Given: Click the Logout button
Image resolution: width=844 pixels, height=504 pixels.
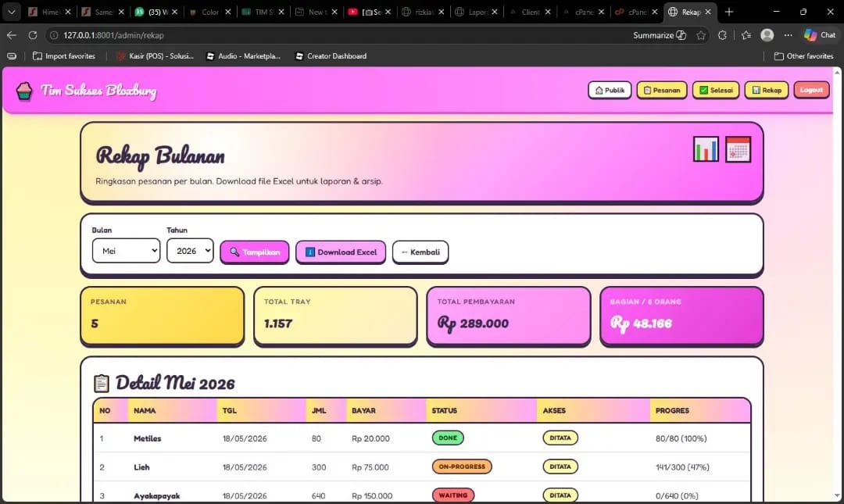Looking at the screenshot, I should [811, 90].
